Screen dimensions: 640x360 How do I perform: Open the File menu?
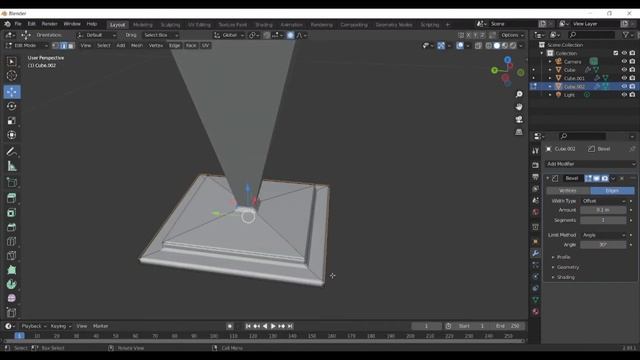[18, 24]
